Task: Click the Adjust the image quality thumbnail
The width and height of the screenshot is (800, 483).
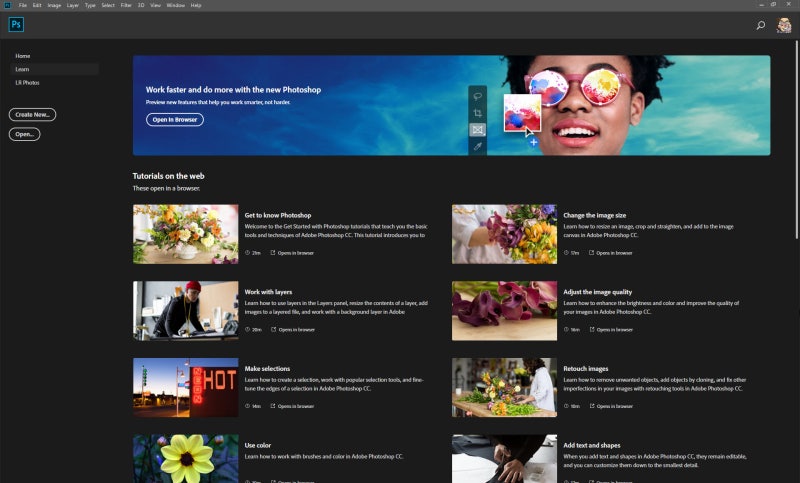Action: coord(505,311)
